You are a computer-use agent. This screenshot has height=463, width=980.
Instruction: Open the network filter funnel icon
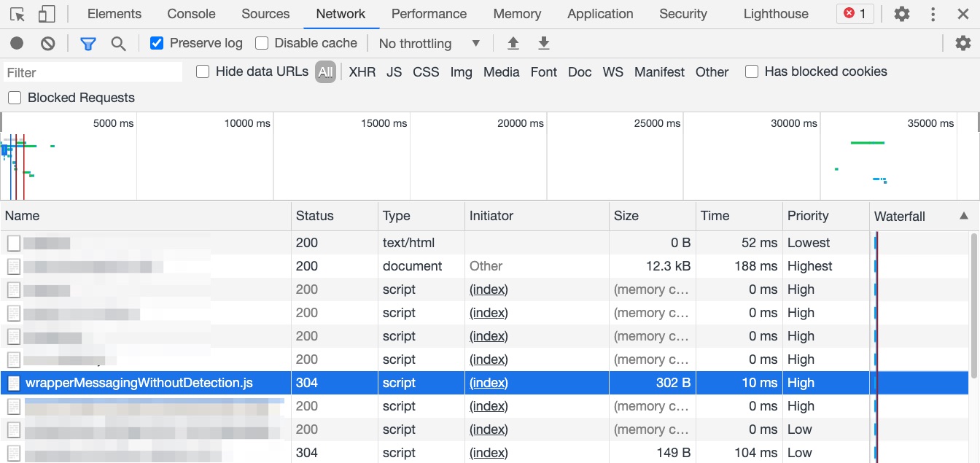click(87, 43)
